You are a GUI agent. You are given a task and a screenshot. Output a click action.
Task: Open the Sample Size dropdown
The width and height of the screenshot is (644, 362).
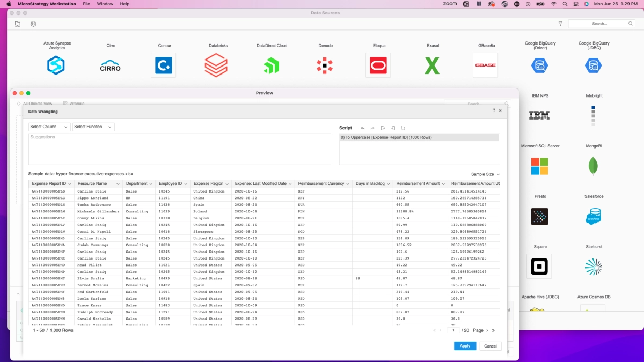(x=485, y=174)
